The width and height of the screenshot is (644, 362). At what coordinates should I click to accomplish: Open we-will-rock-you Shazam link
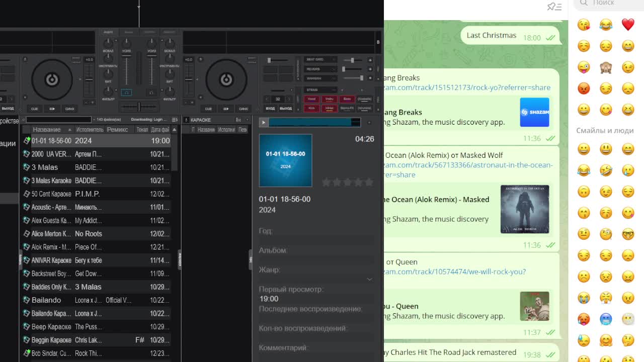point(455,271)
